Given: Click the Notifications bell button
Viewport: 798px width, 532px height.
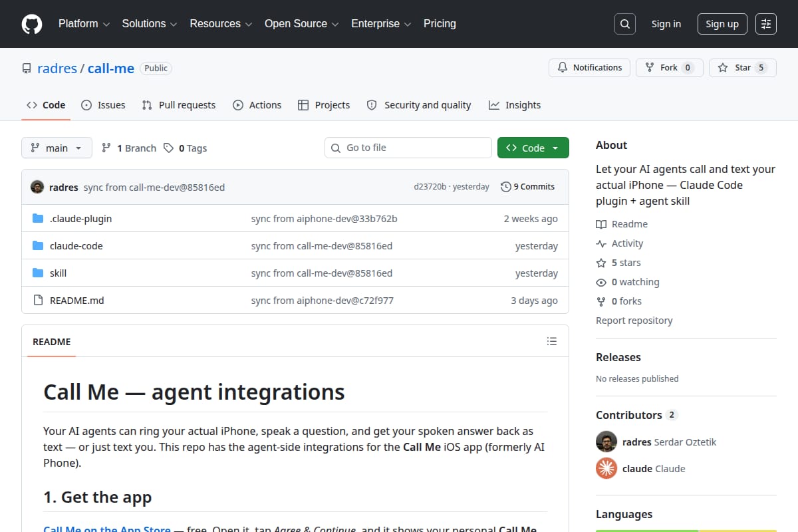Looking at the screenshot, I should [x=589, y=68].
